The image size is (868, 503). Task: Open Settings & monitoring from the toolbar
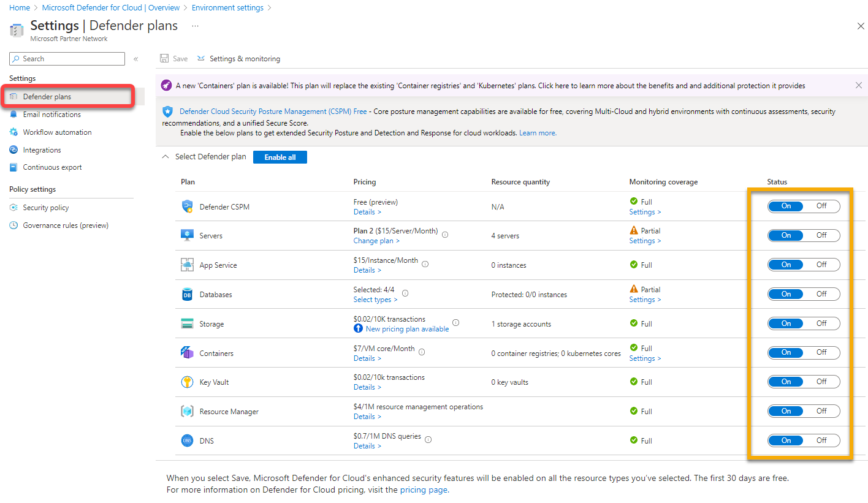tap(238, 58)
